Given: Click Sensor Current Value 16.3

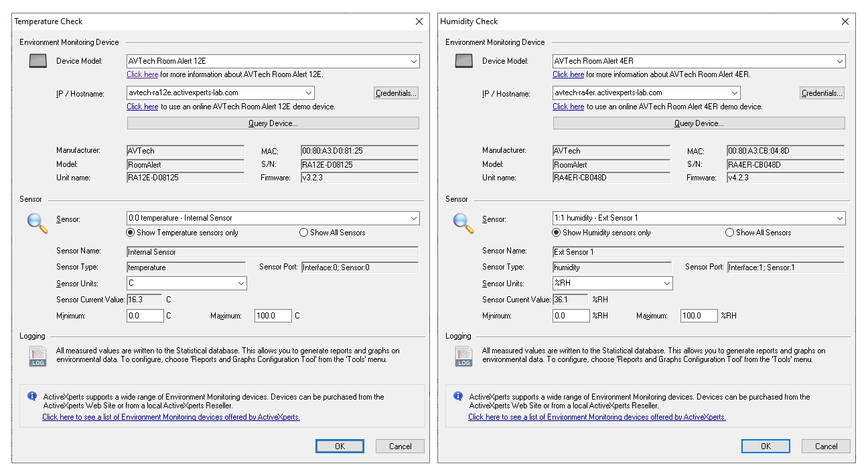Looking at the screenshot, I should click(x=144, y=300).
